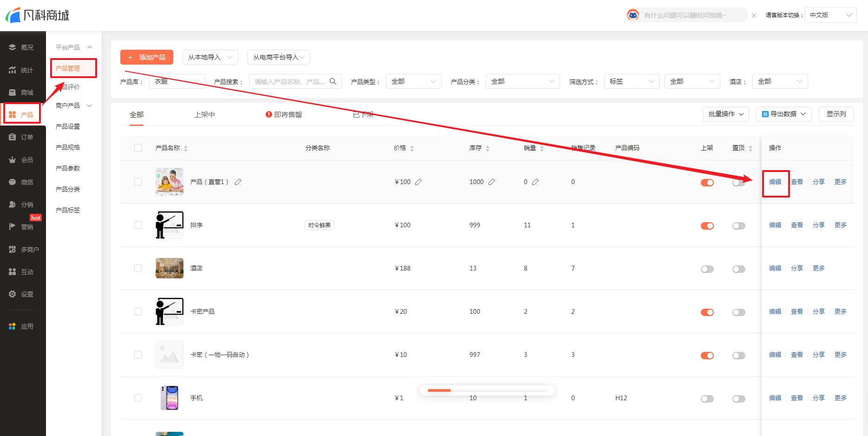
Task: Close the help chat prompt
Action: (754, 15)
